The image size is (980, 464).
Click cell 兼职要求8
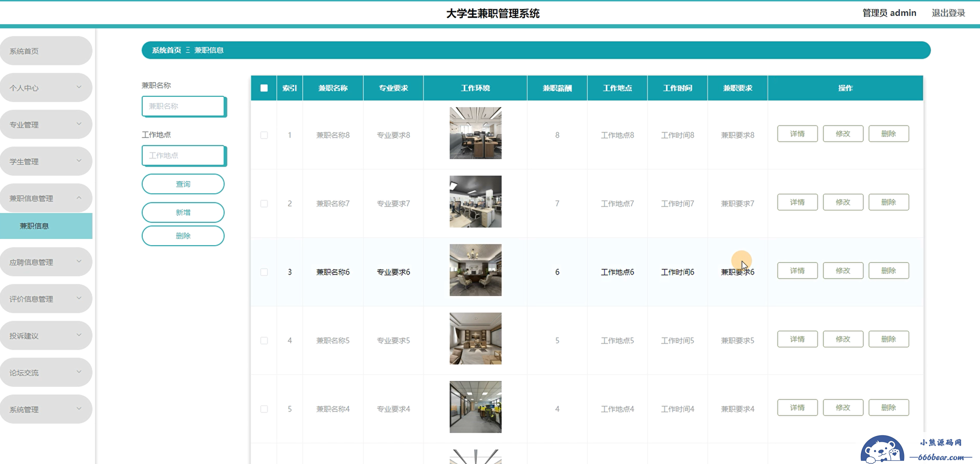pos(738,135)
